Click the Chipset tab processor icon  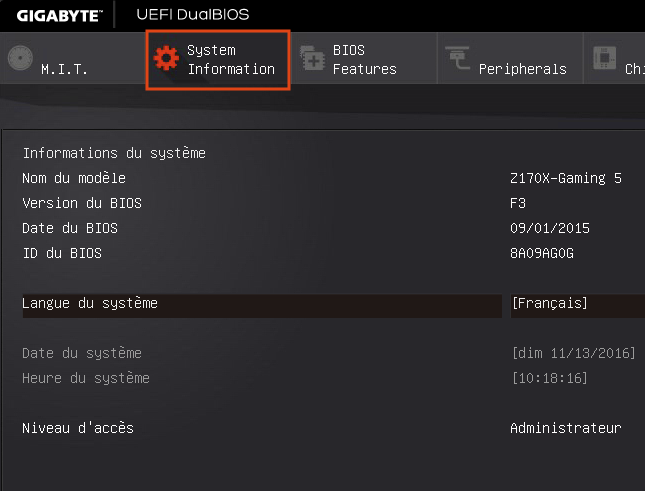click(x=605, y=58)
